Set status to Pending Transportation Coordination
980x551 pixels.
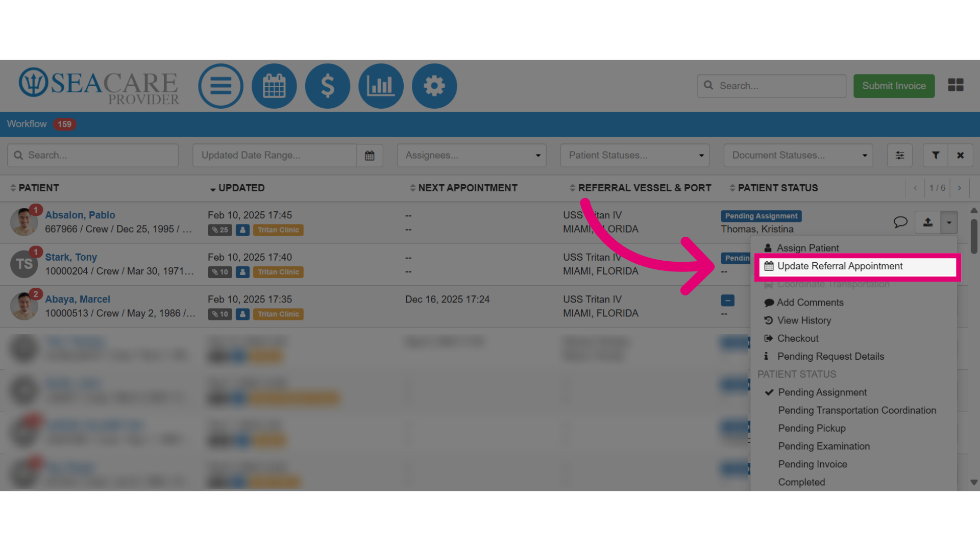tap(853, 410)
